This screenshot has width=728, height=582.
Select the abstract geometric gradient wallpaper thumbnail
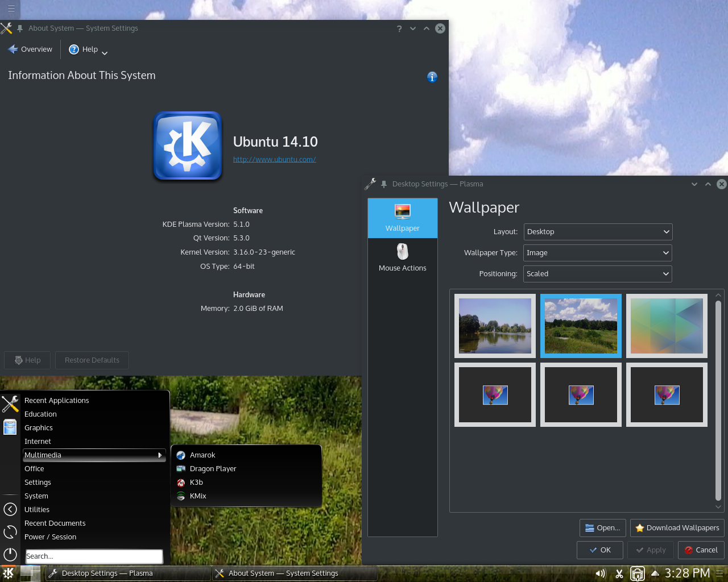(x=667, y=326)
